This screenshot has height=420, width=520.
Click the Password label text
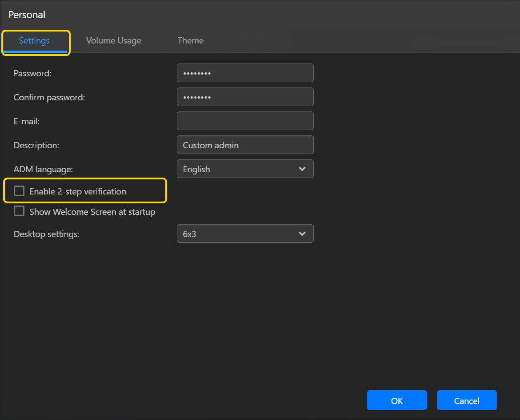click(32, 73)
